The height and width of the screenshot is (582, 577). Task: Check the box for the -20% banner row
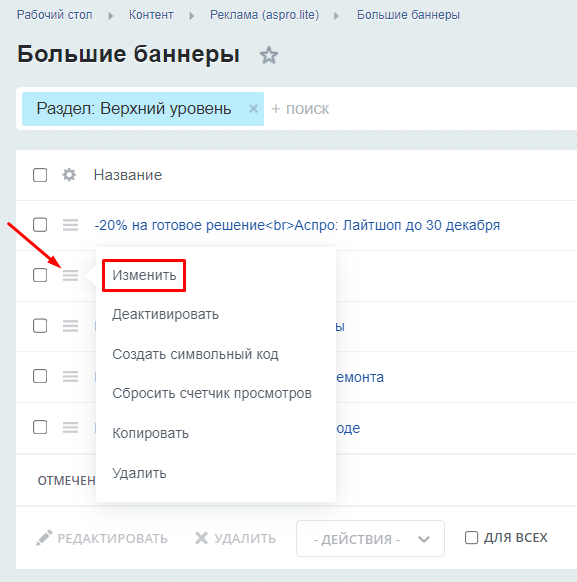[x=40, y=225]
